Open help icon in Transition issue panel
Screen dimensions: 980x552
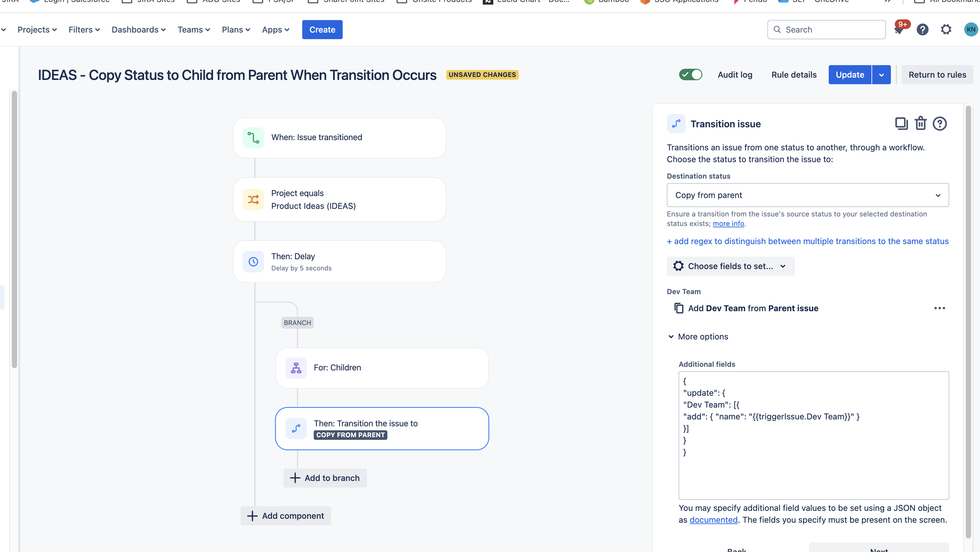pyautogui.click(x=940, y=124)
